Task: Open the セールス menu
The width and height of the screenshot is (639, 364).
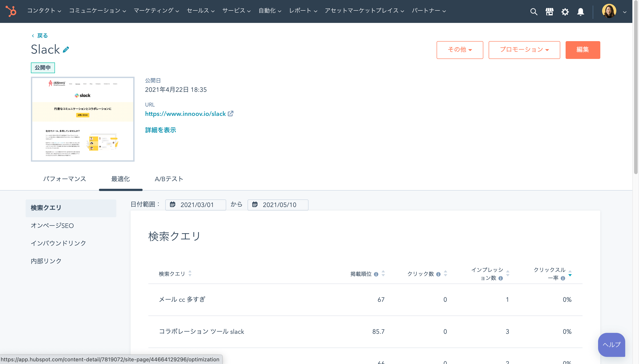Action: click(200, 11)
